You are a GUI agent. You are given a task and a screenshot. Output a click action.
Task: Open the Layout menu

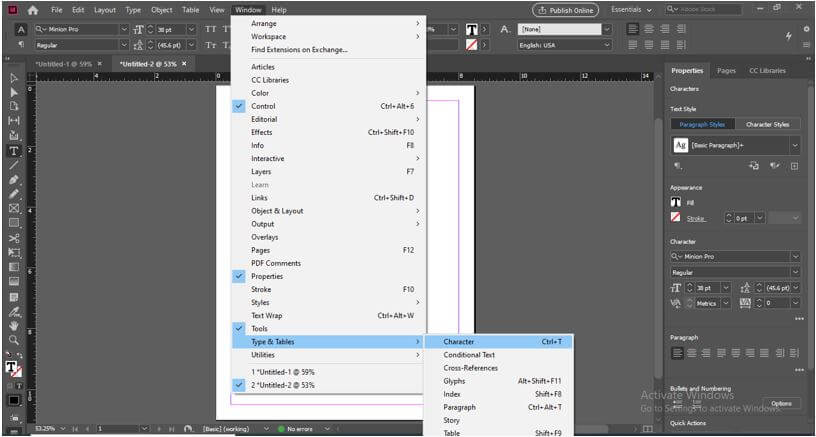tap(105, 10)
